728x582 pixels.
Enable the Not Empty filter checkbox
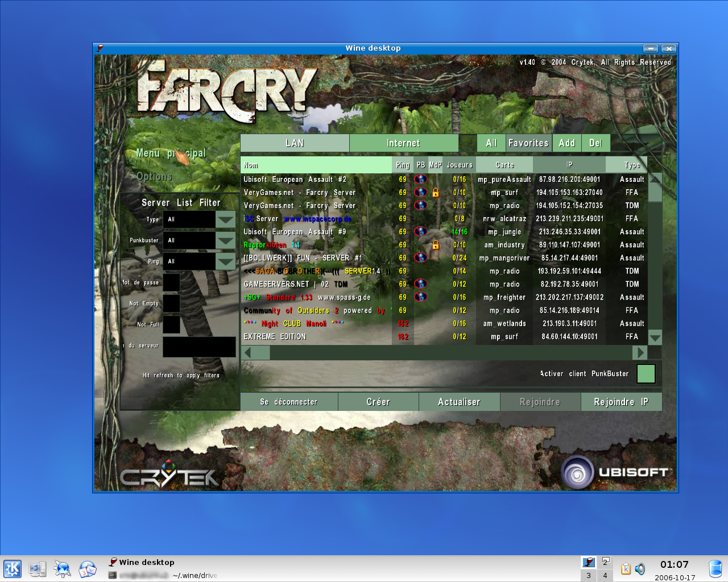tap(172, 304)
